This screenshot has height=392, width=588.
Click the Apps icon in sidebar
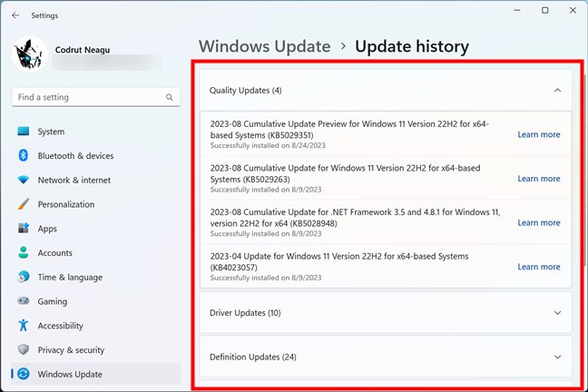24,228
